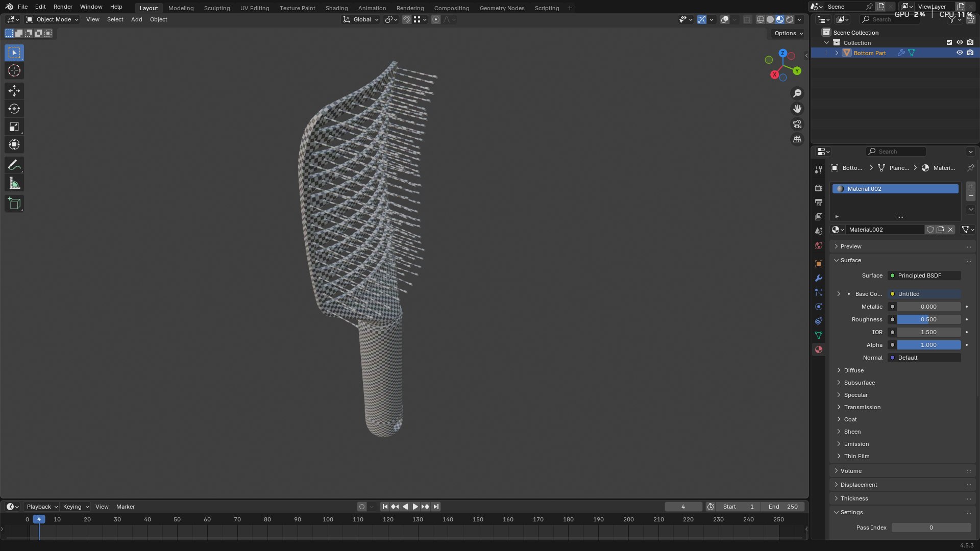
Task: Click the pan view hand icon
Action: pos(797,109)
